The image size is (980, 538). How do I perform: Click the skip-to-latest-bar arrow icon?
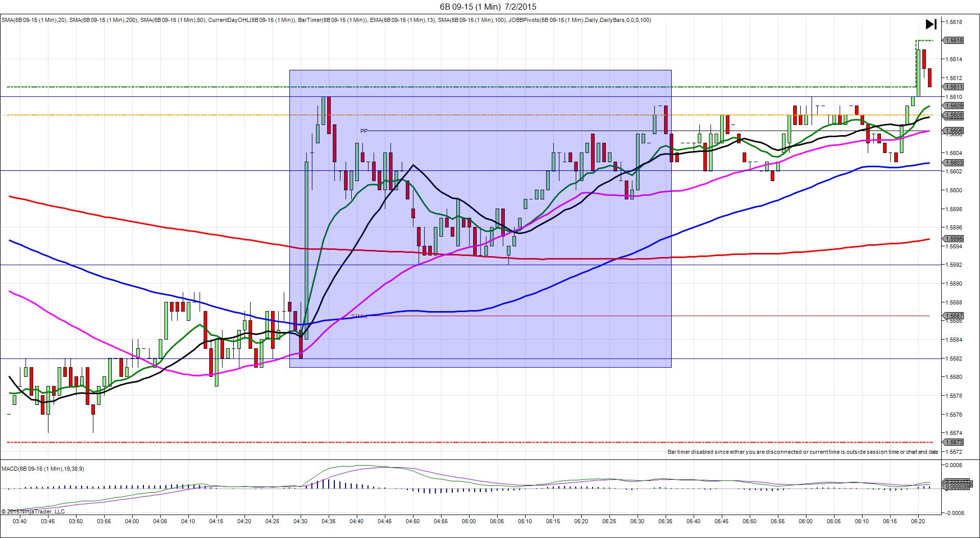(x=930, y=24)
